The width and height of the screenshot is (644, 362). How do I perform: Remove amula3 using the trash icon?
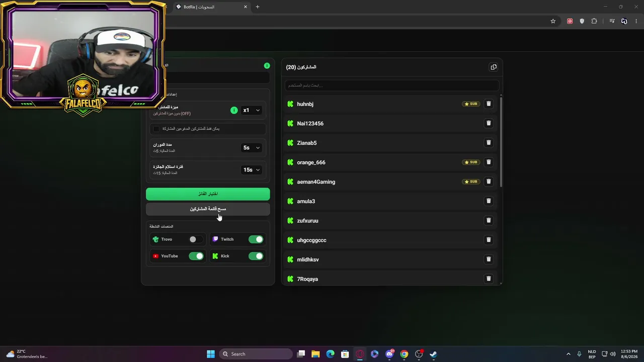489,201
